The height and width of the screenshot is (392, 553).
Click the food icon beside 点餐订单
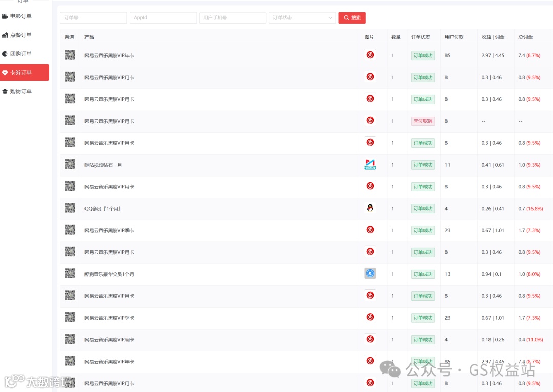click(5, 35)
